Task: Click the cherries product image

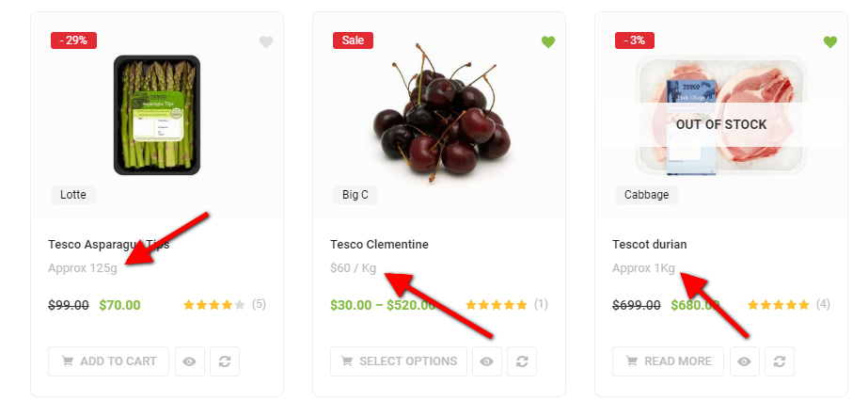Action: click(440, 113)
